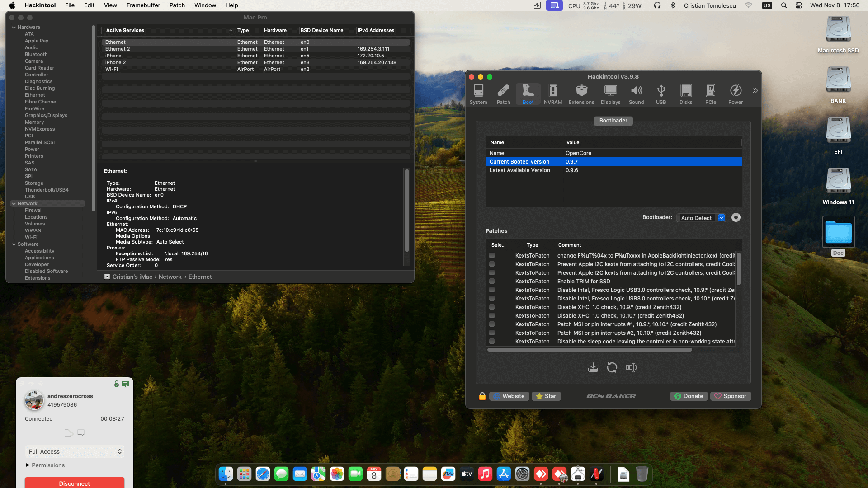Image resolution: width=868 pixels, height=488 pixels.
Task: Tick the Disable XHCI 1.0 check 10.9 checkbox
Action: click(x=491, y=307)
